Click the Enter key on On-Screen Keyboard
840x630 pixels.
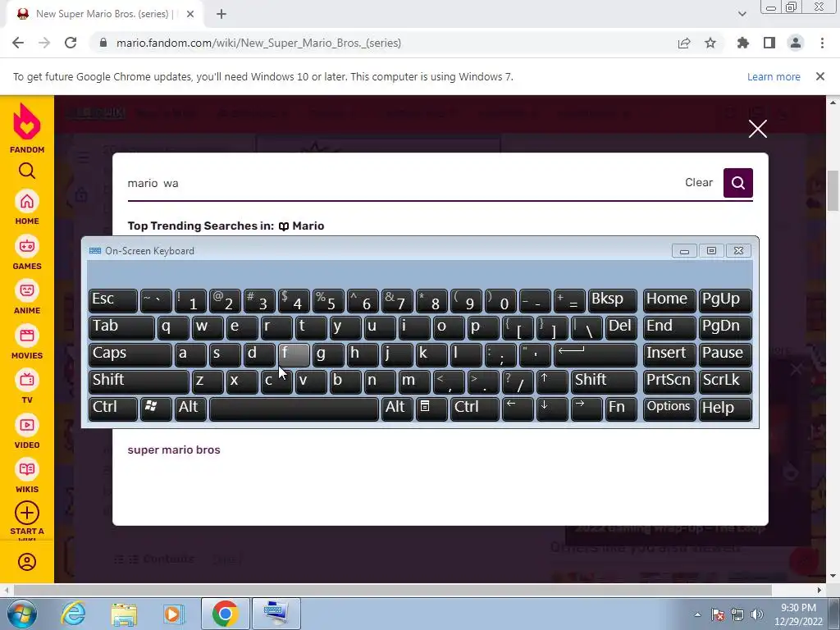click(x=596, y=354)
